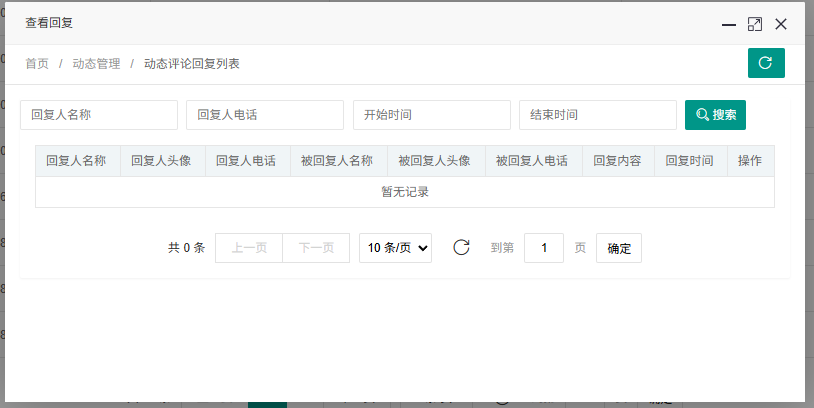
Task: Focus the 回复人电话 input field
Action: (x=264, y=115)
